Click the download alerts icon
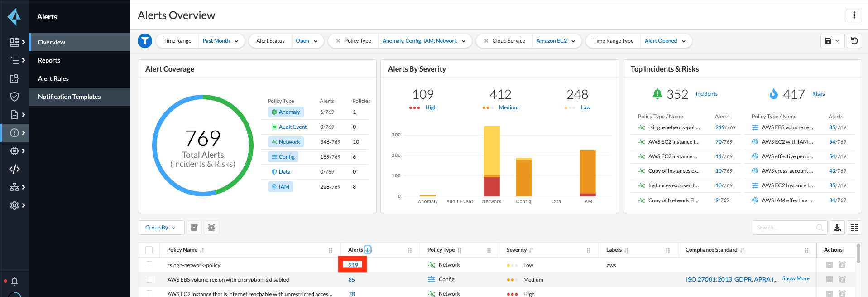 (837, 228)
